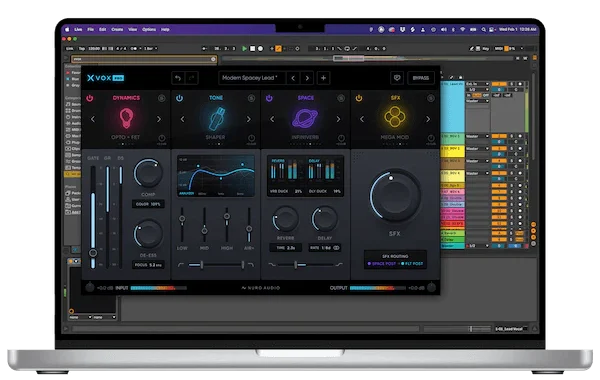The image size is (600, 380).
Task: Click the Output gain knob at bottom right
Action: coord(432,287)
